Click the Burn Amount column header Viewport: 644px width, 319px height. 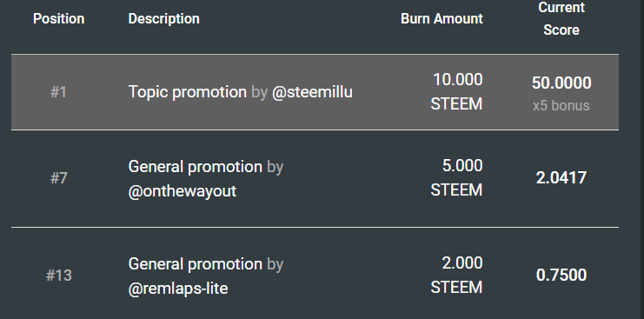(x=442, y=19)
